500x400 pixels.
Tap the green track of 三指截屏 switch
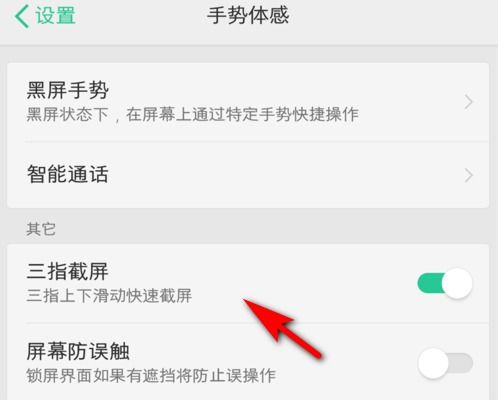click(430, 283)
